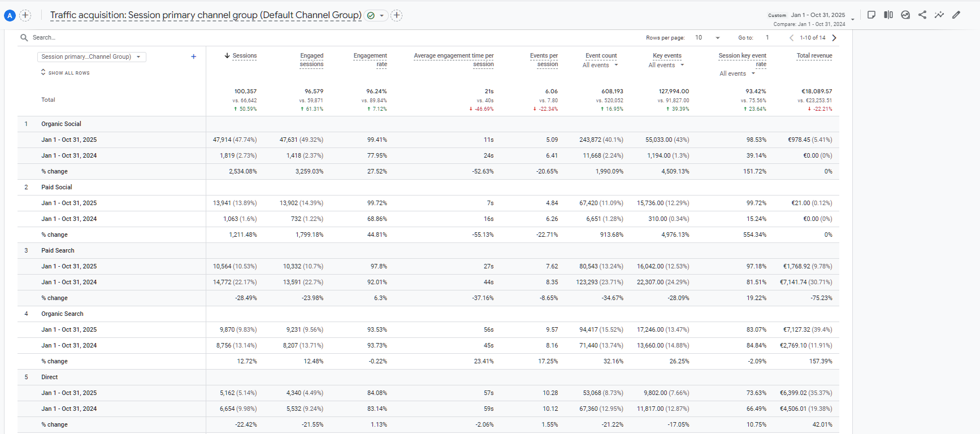Screen dimensions: 980x434
Task: Click the edit comparisons columns icon
Action: point(888,15)
